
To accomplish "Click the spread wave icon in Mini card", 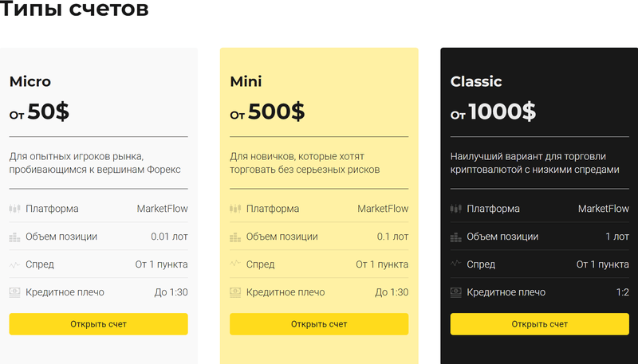I will 235,264.
